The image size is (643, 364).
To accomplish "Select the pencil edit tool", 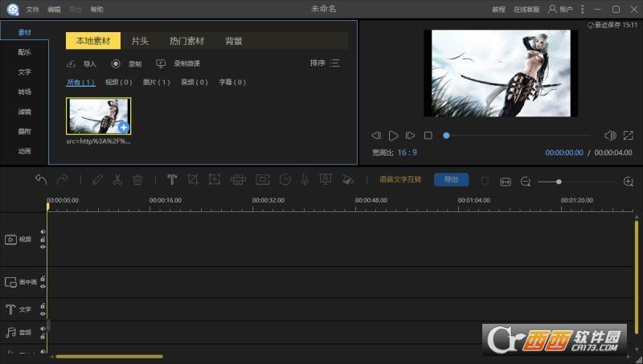I will coord(97,179).
